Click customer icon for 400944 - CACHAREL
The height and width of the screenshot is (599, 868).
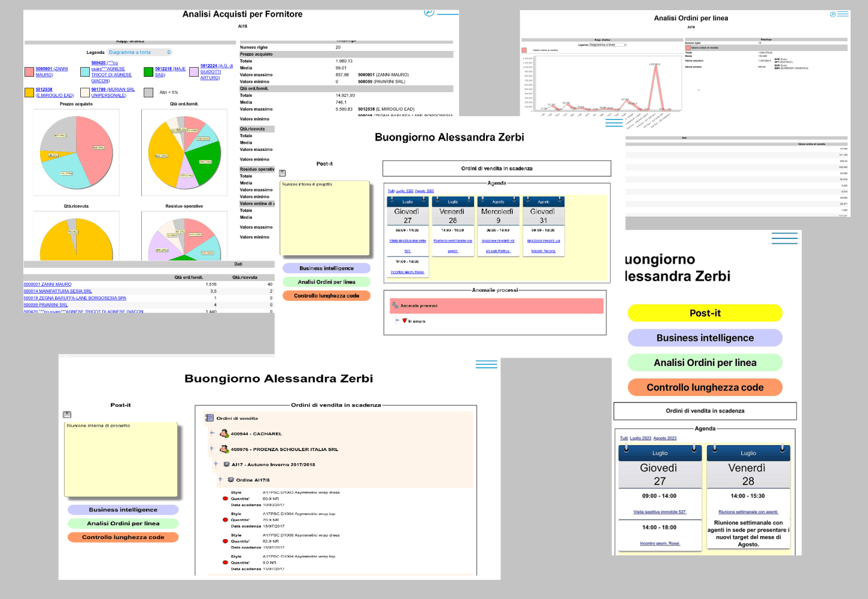click(224, 434)
